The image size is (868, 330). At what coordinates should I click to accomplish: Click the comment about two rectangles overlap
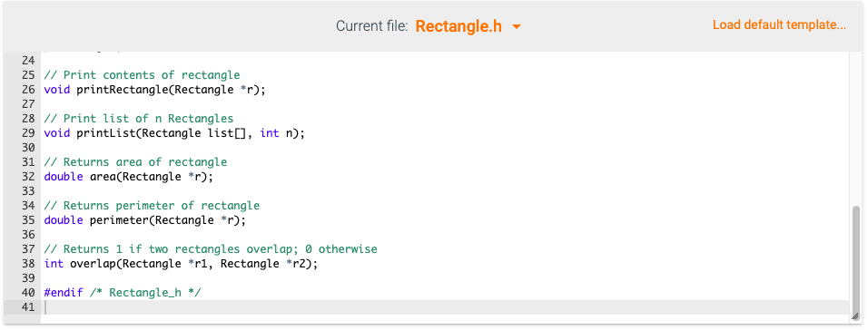[211, 249]
